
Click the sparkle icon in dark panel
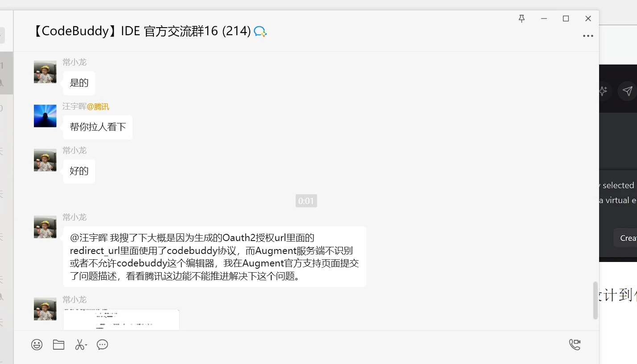[603, 91]
